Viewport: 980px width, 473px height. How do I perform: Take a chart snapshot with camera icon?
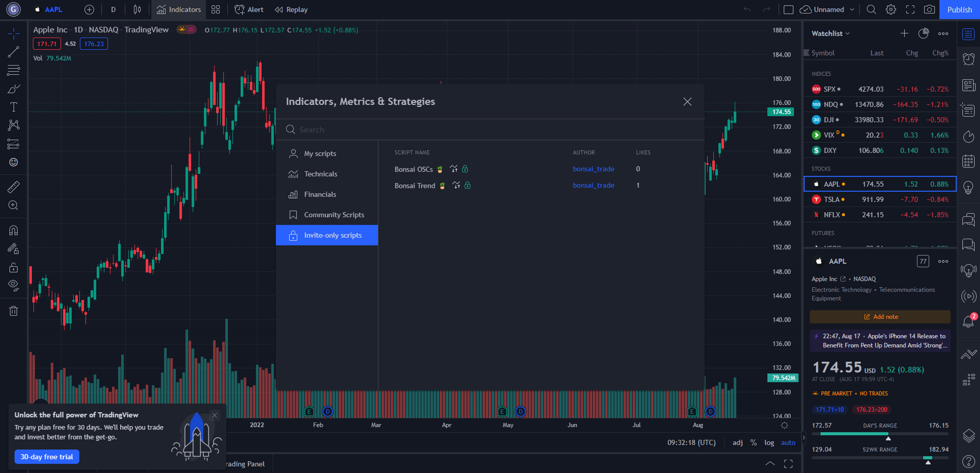929,10
